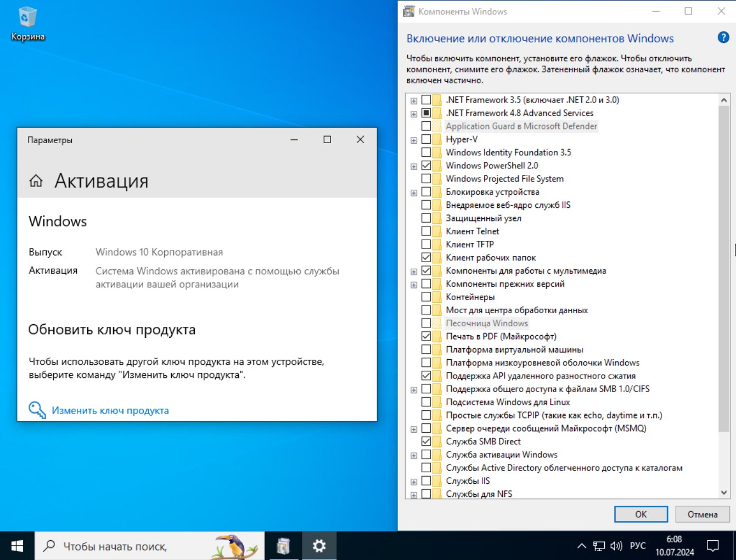Expand Сервер очереди сообщений Майкрософт (MSMQ)
736x560 pixels.
point(414,429)
